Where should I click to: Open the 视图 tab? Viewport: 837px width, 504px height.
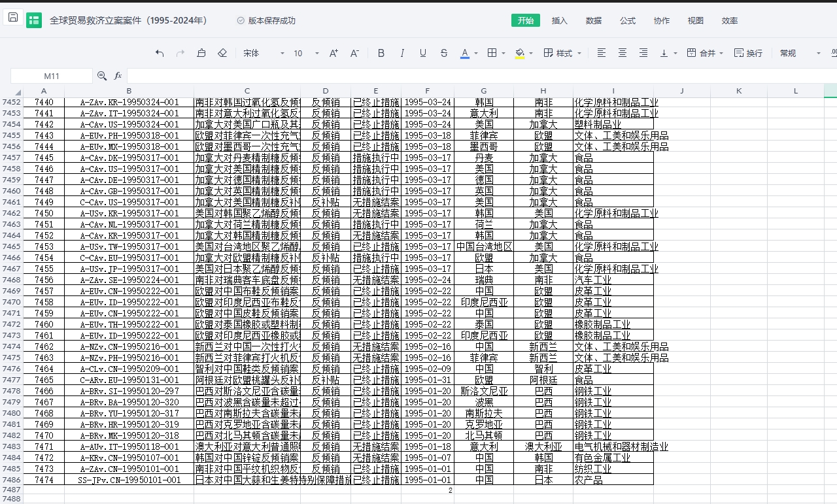tap(696, 20)
